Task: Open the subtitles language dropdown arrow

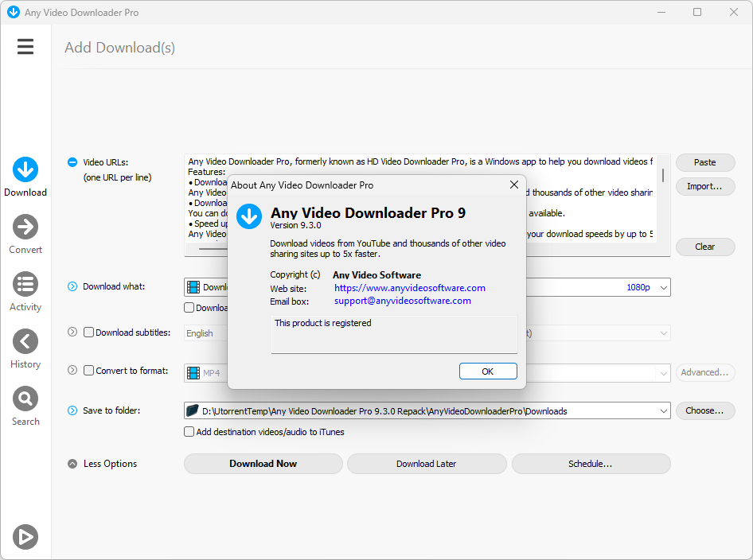Action: click(x=664, y=333)
